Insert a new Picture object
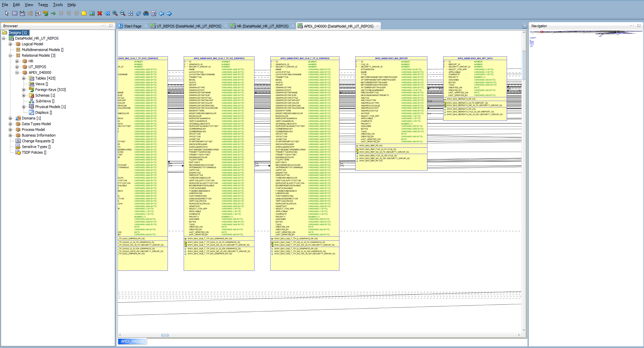The image size is (644, 348). (92, 13)
